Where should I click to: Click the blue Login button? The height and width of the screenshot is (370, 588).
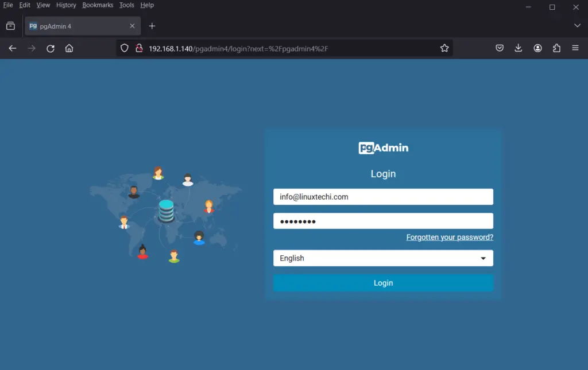(x=383, y=283)
